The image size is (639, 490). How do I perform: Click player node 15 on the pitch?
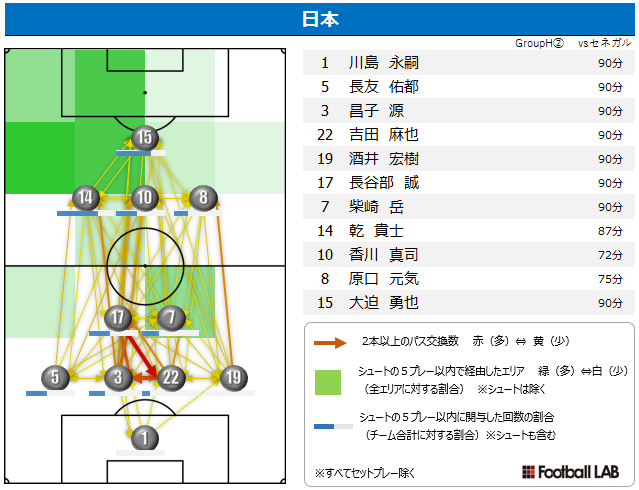pos(145,137)
